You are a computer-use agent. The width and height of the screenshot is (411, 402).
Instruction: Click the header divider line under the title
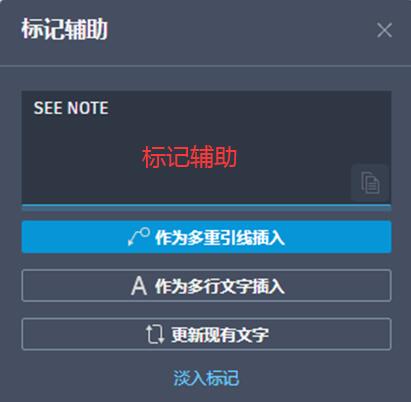205,66
